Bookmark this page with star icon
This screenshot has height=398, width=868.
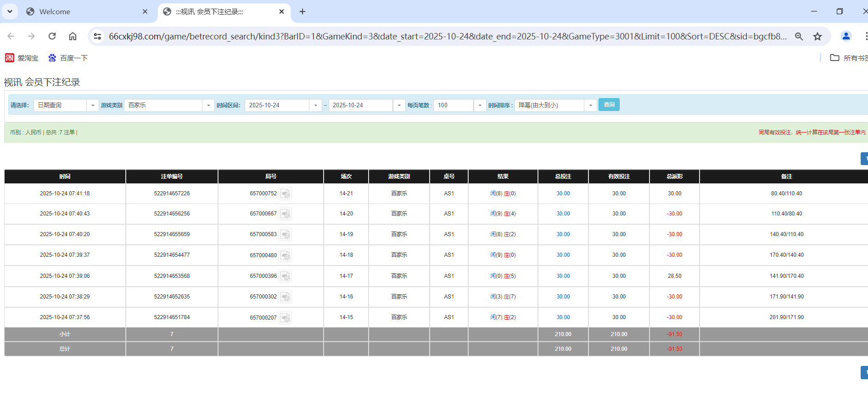817,36
